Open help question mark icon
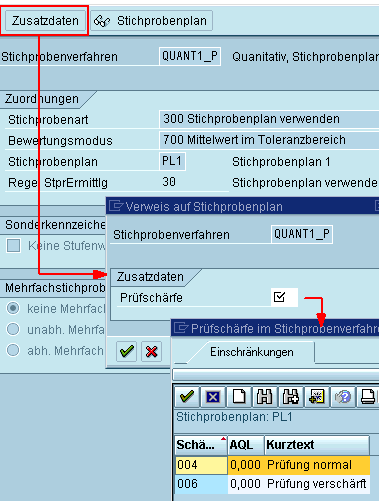The height and width of the screenshot is (501, 379). (343, 397)
